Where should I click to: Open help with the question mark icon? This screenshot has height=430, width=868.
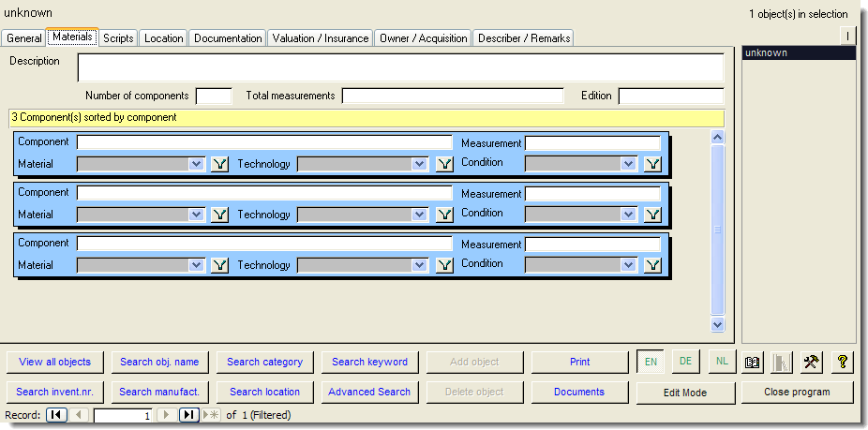click(842, 363)
